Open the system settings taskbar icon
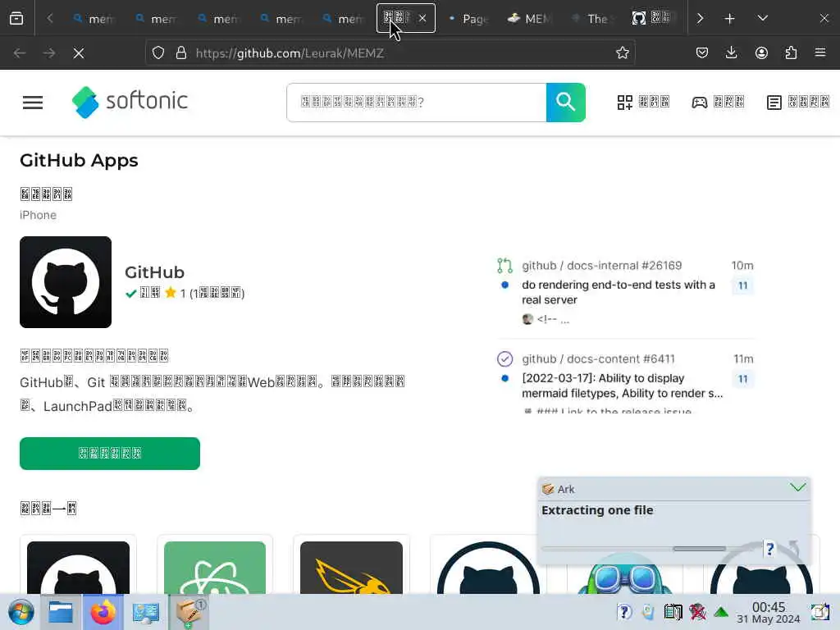 (x=146, y=612)
